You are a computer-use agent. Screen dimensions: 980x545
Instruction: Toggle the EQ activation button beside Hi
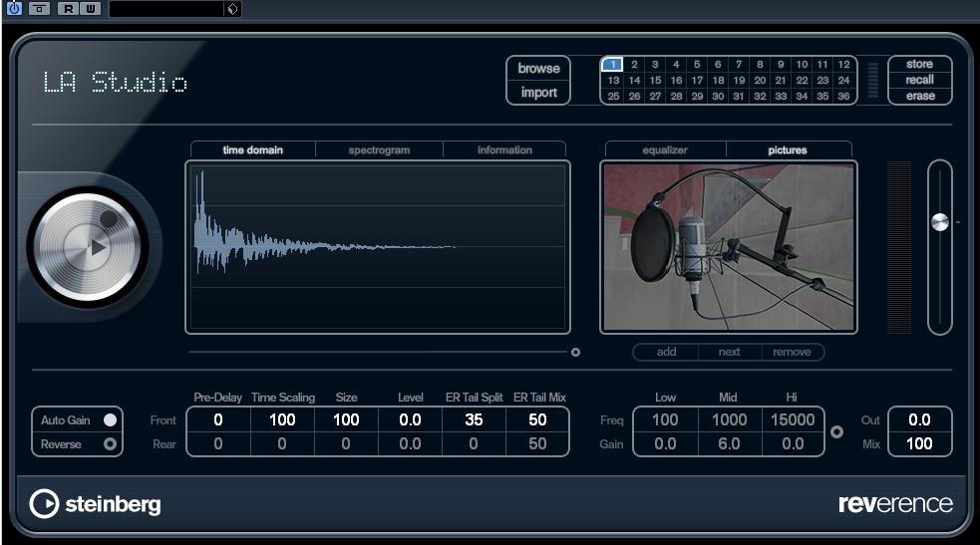coord(836,432)
